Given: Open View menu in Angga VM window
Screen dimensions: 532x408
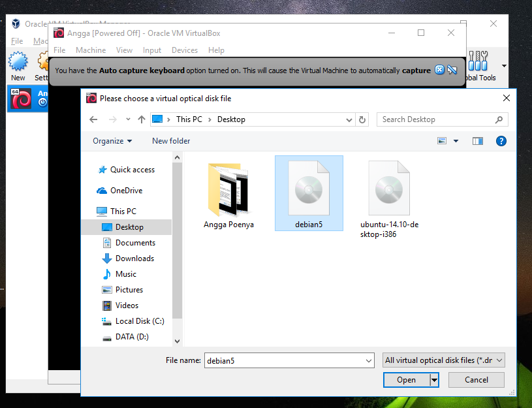Looking at the screenshot, I should pos(124,50).
